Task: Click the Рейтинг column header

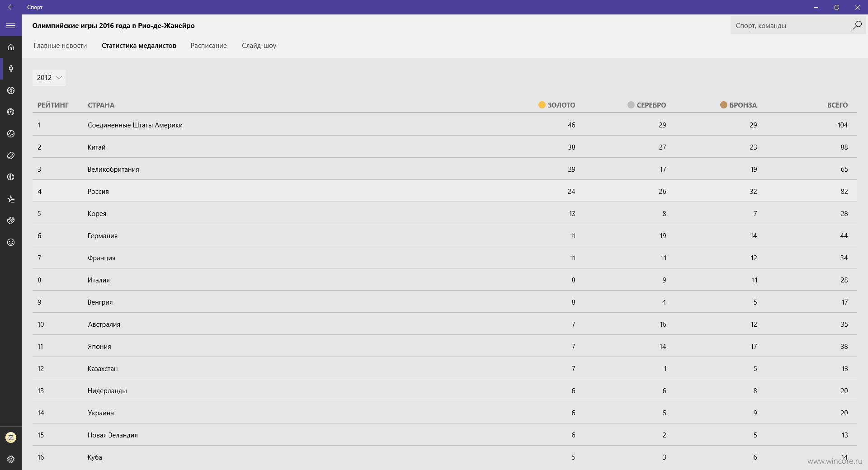Action: 53,105
